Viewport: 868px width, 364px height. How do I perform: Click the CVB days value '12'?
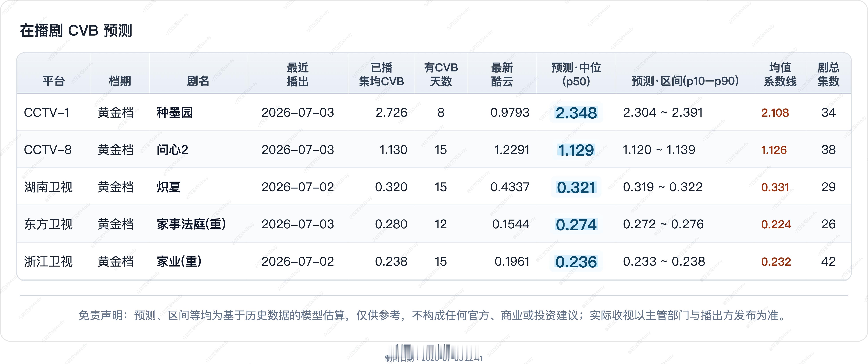(441, 224)
